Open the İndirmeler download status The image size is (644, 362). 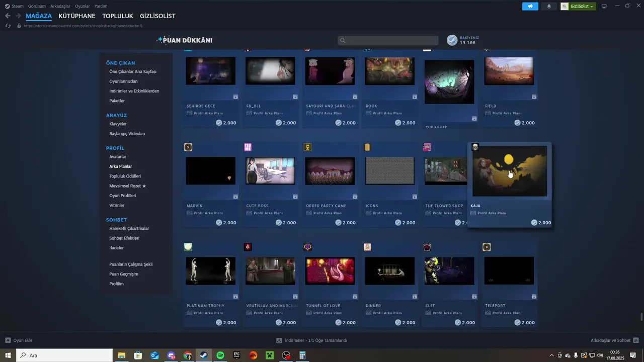312,340
